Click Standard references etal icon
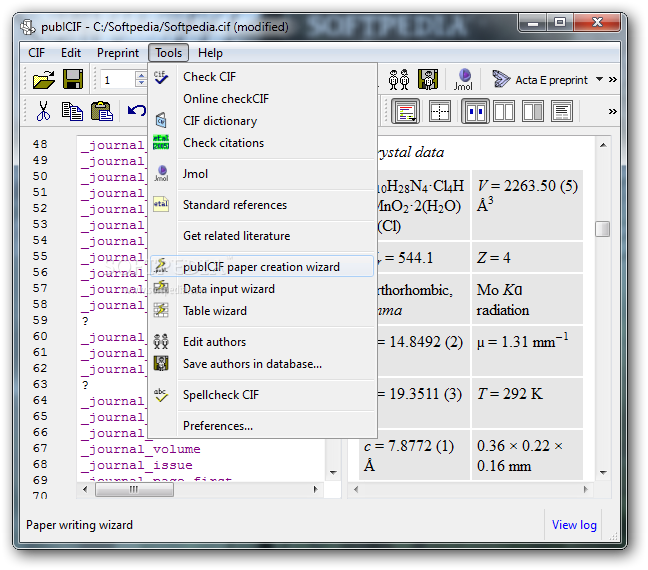648x570 pixels. point(161,204)
